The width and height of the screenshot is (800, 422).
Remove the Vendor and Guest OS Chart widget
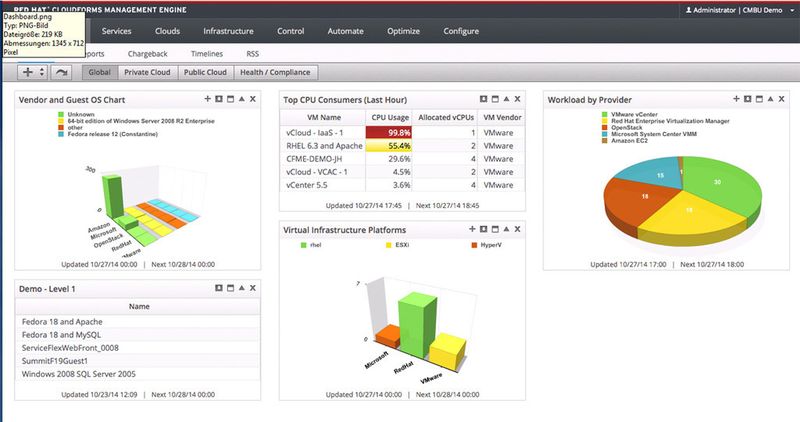coord(253,99)
